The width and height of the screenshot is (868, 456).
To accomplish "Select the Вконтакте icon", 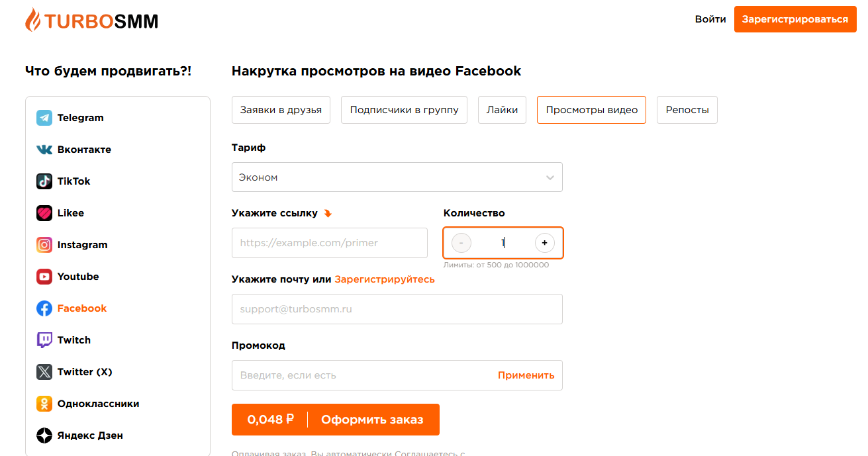I will tap(44, 150).
